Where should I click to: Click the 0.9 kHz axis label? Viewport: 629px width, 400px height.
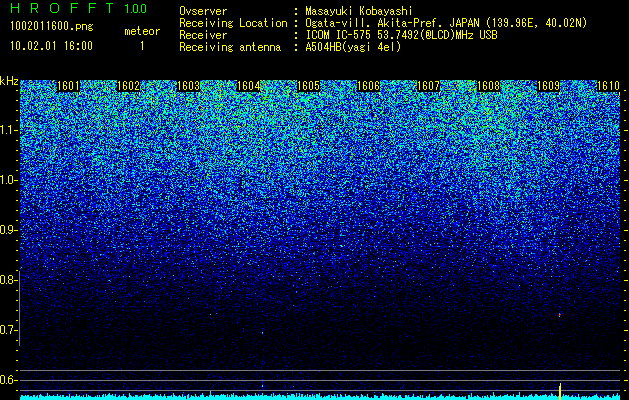pos(8,230)
